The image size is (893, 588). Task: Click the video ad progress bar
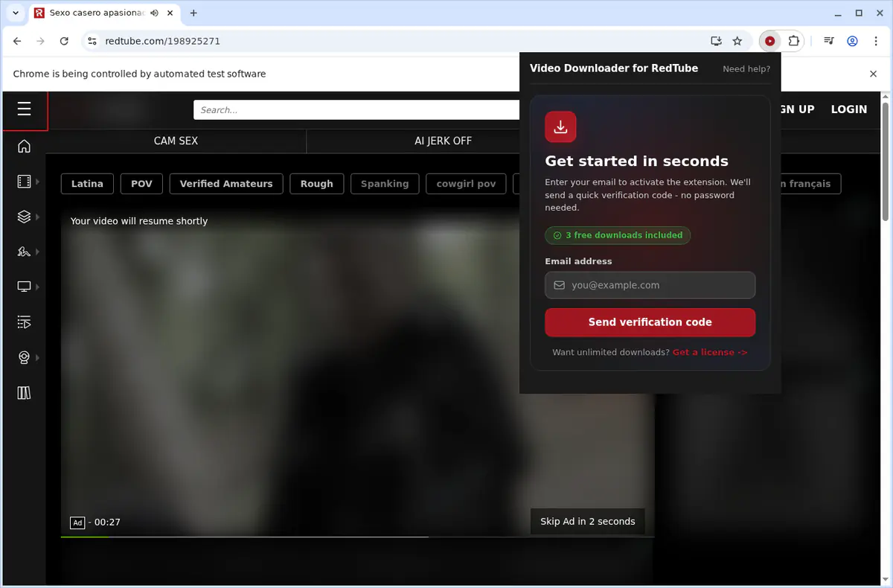(x=357, y=537)
